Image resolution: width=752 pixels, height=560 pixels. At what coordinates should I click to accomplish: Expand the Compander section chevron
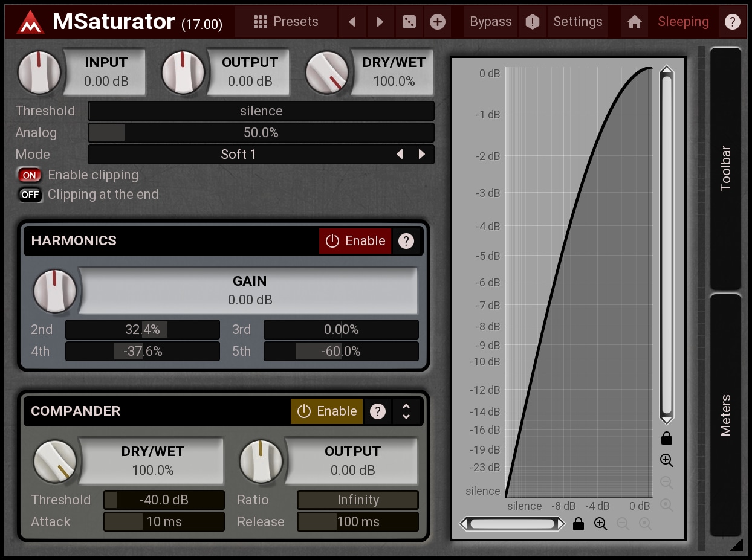tap(406, 411)
